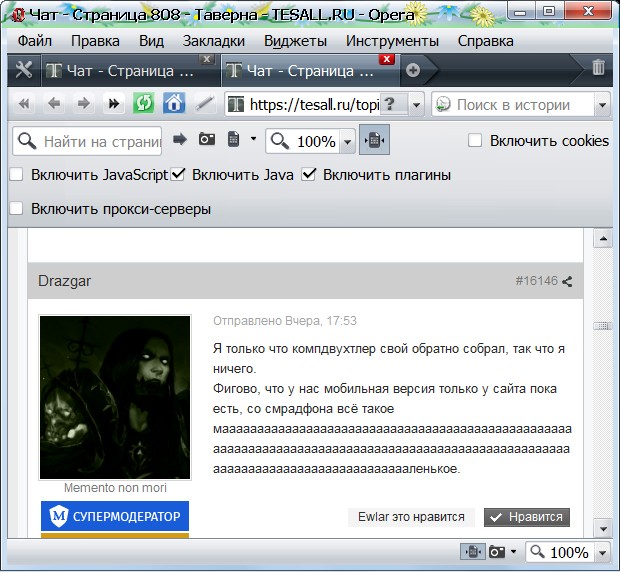Click in the Найти на странице field
This screenshot has height=572, width=620.
pos(87,141)
